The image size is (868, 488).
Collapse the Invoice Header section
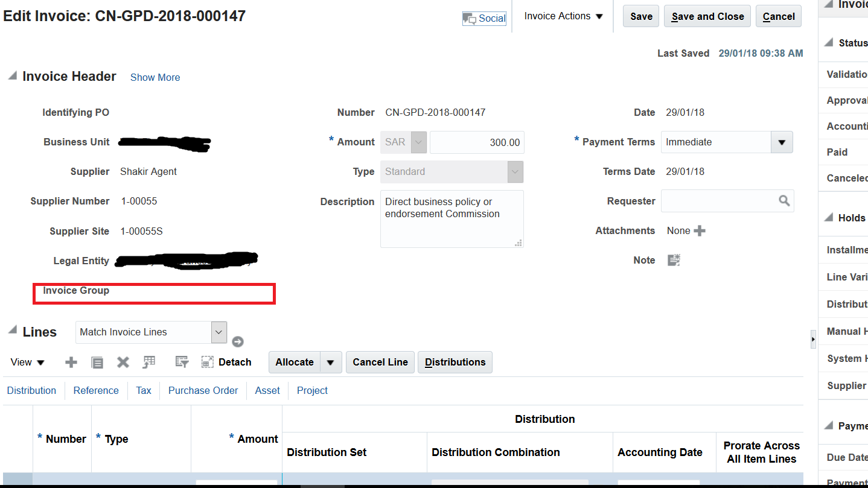pyautogui.click(x=11, y=76)
